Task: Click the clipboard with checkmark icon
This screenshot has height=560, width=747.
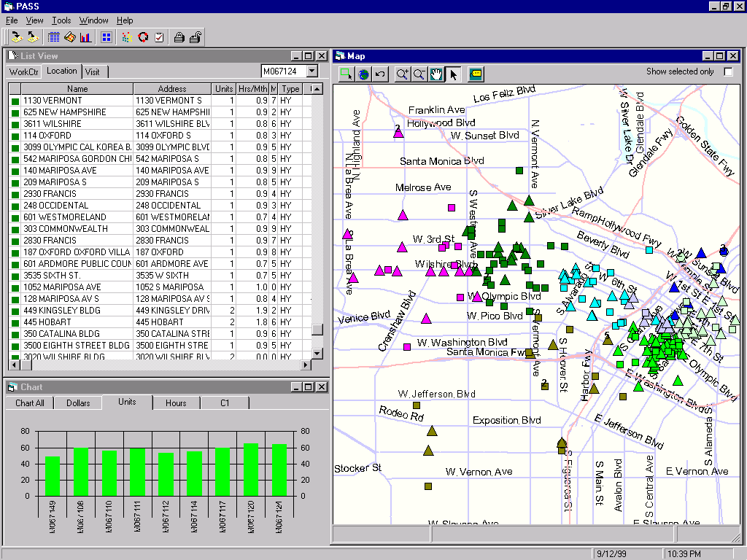Action: click(159, 37)
